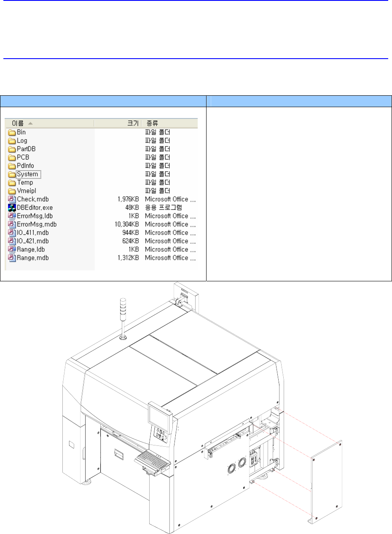Click the Bin folder icon
The width and height of the screenshot is (392, 534).
[x=12, y=132]
